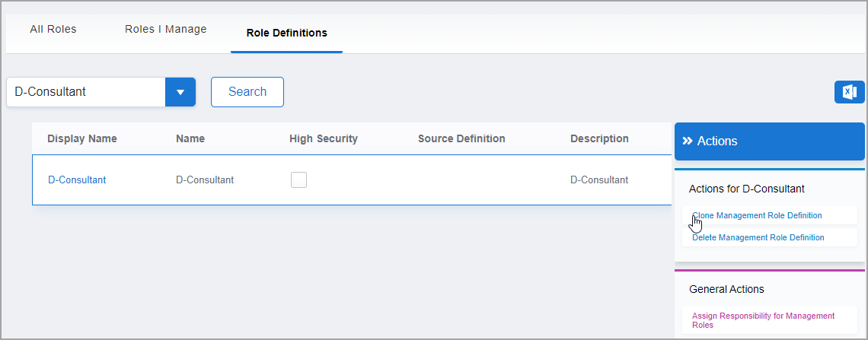The image size is (868, 340).
Task: Sort by the Source Definition column header
Action: 461,138
